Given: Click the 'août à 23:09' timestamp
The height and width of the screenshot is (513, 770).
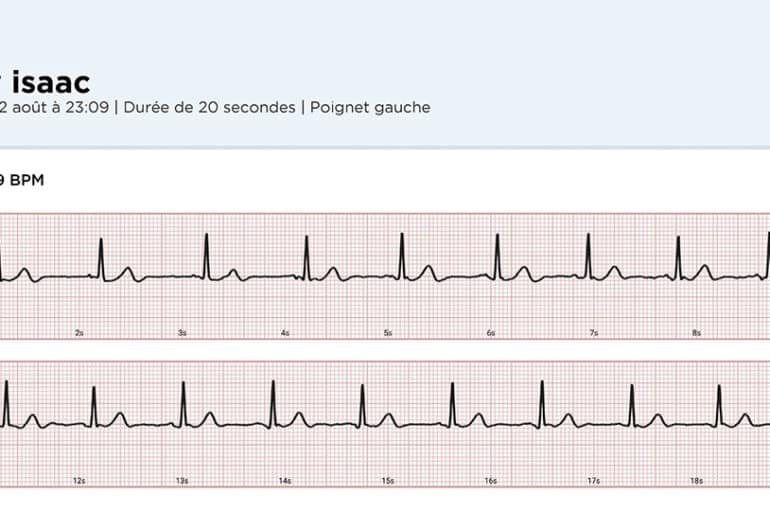Looking at the screenshot, I should coord(60,107).
